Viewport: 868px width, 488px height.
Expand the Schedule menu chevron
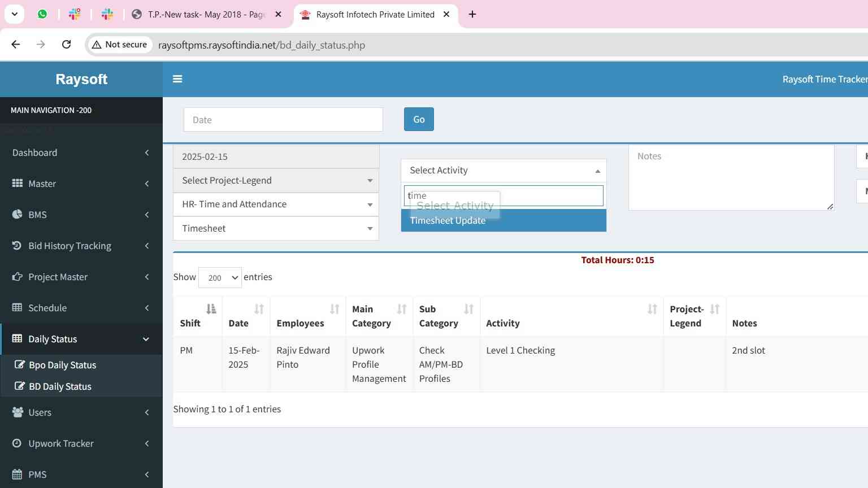tap(147, 308)
